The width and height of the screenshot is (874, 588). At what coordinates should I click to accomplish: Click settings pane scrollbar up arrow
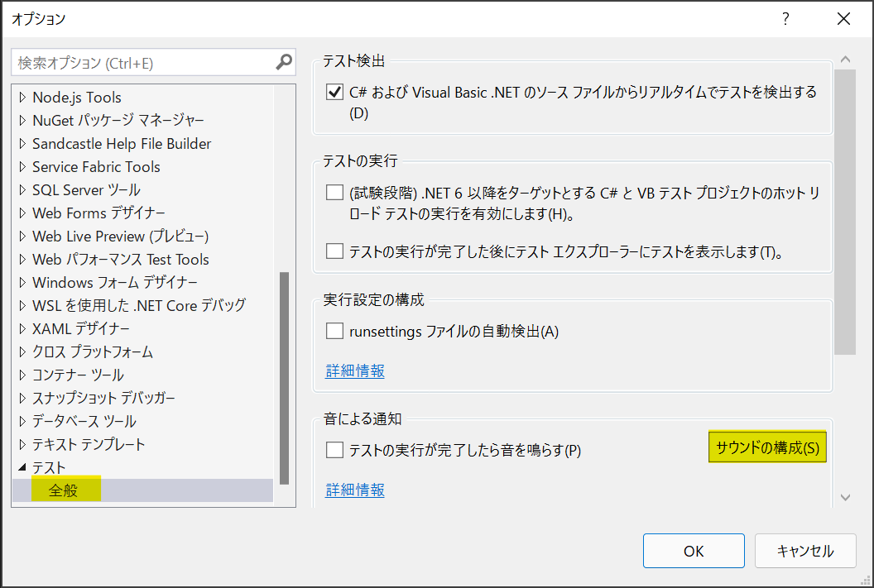click(846, 60)
